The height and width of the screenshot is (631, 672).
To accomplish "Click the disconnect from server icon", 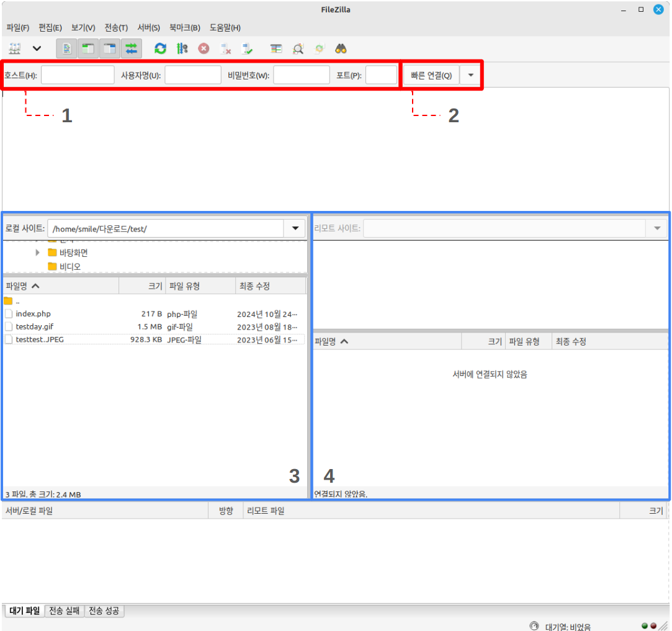I will pyautogui.click(x=225, y=49).
